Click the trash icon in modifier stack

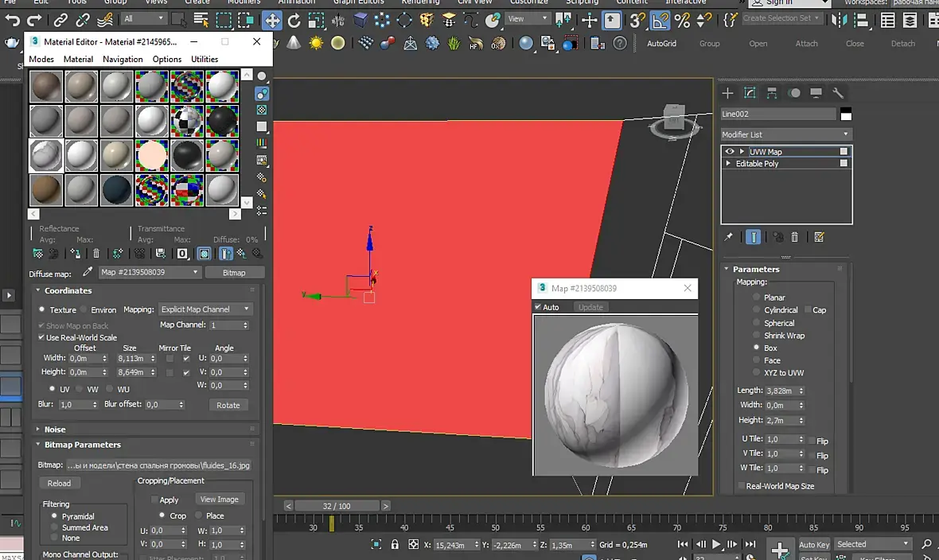coord(795,237)
